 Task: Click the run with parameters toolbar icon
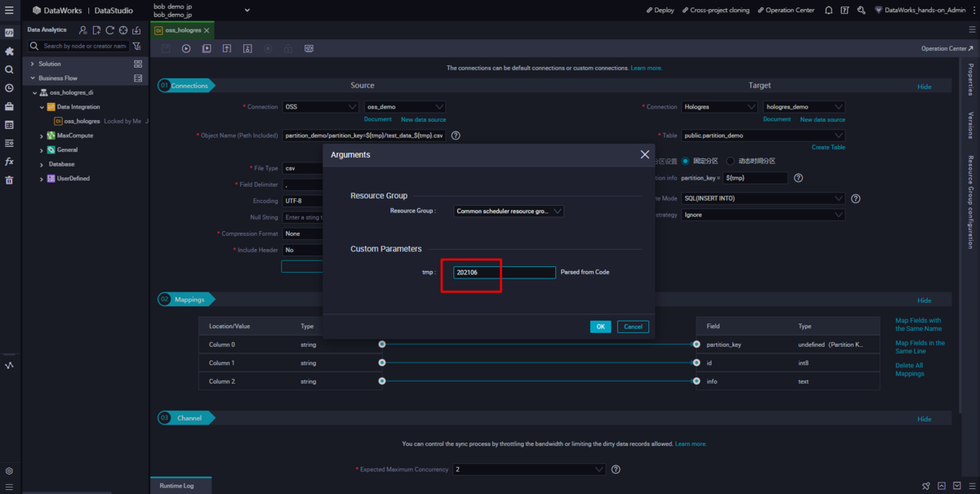point(207,49)
